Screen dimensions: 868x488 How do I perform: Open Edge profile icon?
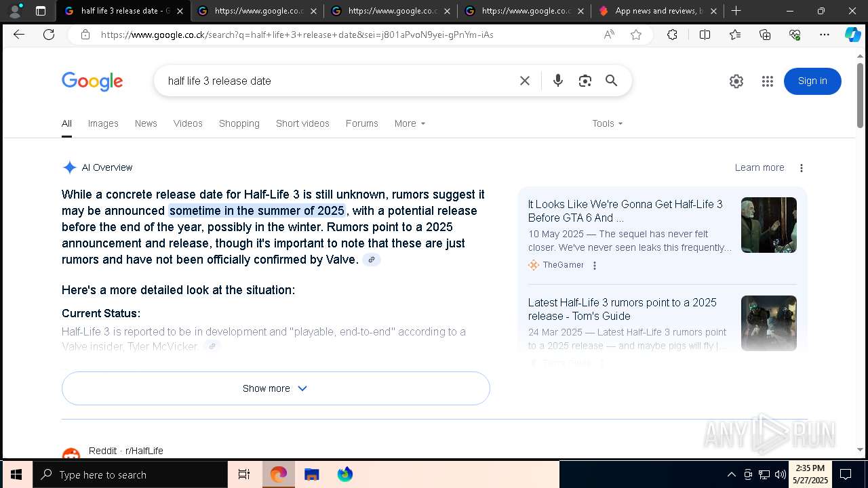(x=15, y=11)
